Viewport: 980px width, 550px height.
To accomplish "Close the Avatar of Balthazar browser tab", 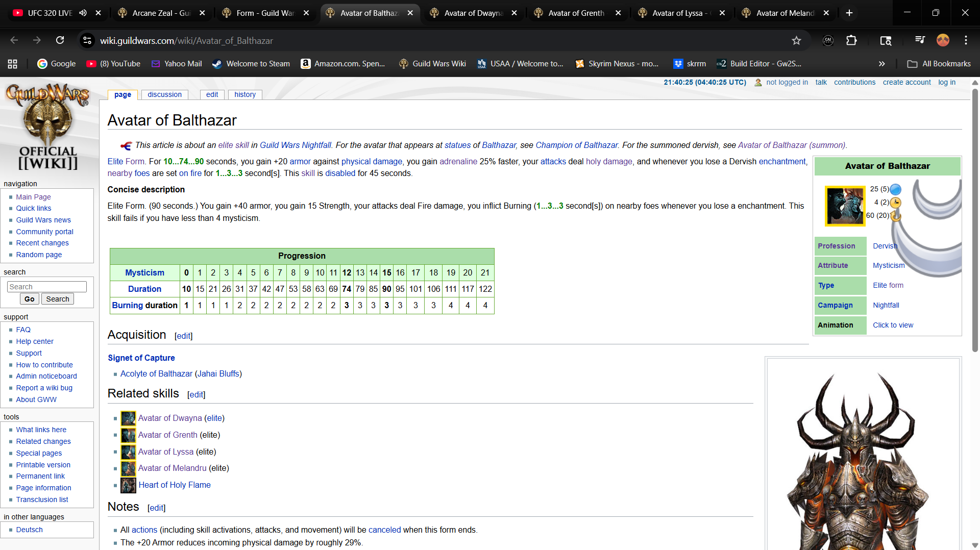I will [x=410, y=13].
